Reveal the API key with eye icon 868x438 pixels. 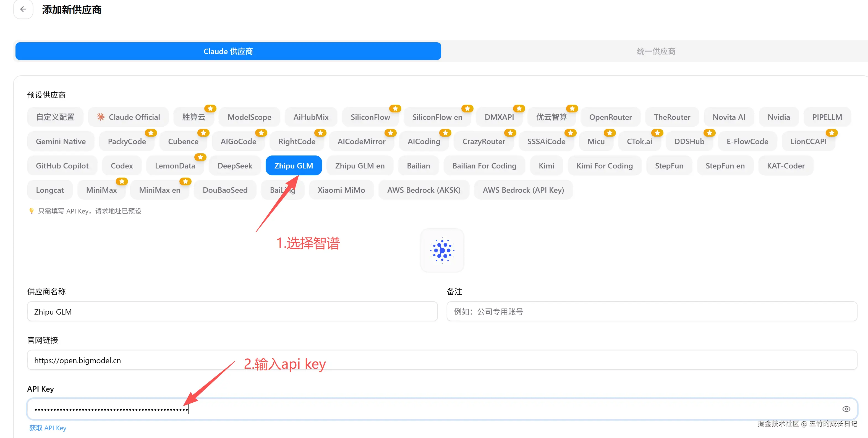pyautogui.click(x=846, y=409)
